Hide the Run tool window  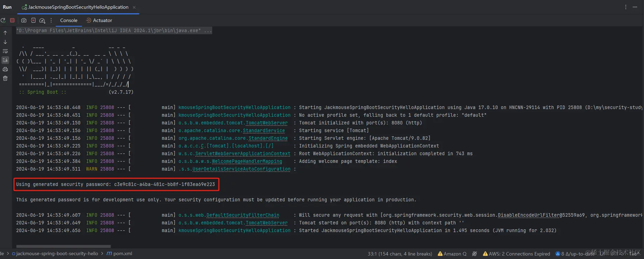point(635,7)
